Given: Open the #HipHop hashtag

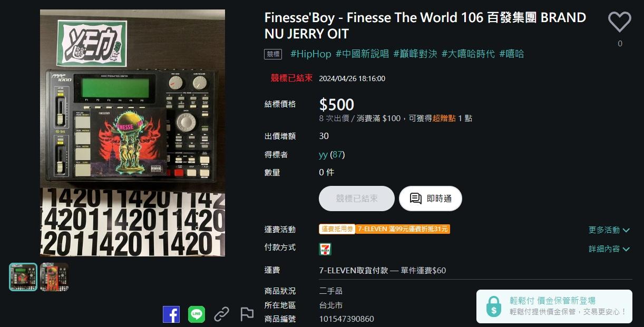Looking at the screenshot, I should (311, 54).
